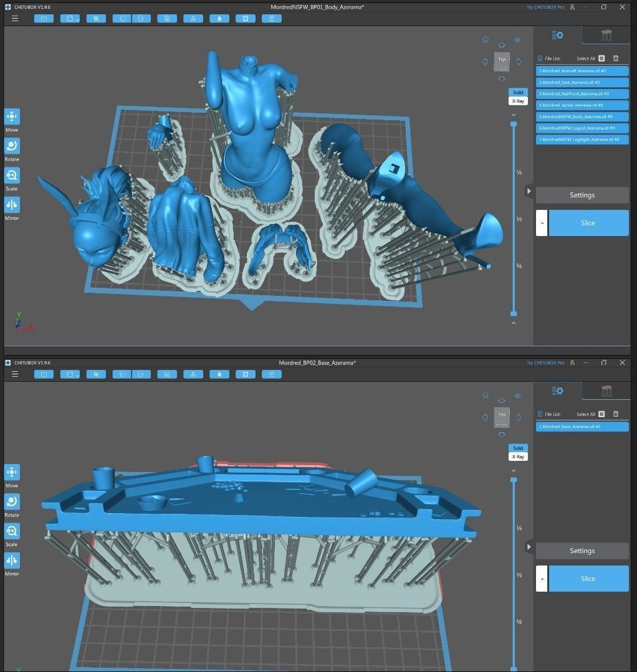Image resolution: width=637 pixels, height=672 pixels.
Task: Expand slice options arrow in Base project window
Action: (542, 579)
